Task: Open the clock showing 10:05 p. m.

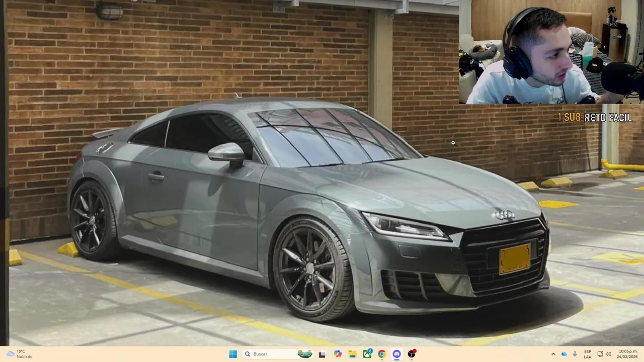Action: pos(628,354)
